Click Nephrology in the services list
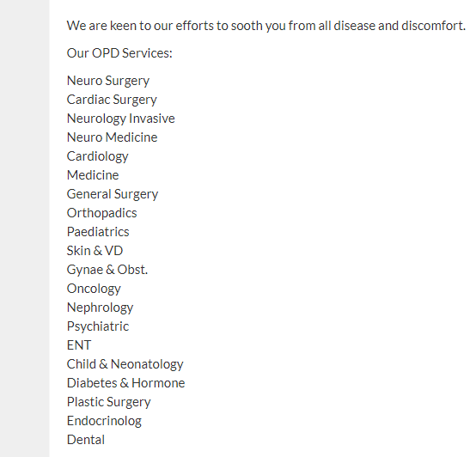 pos(100,308)
